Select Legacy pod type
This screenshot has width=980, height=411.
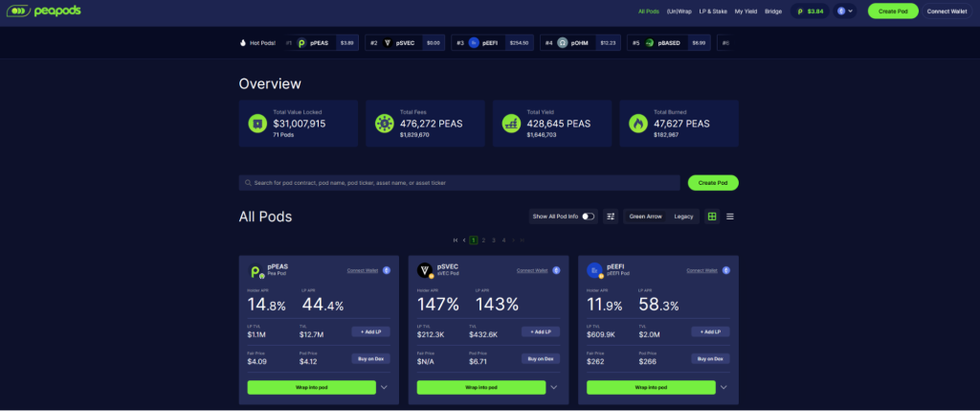[x=683, y=217]
